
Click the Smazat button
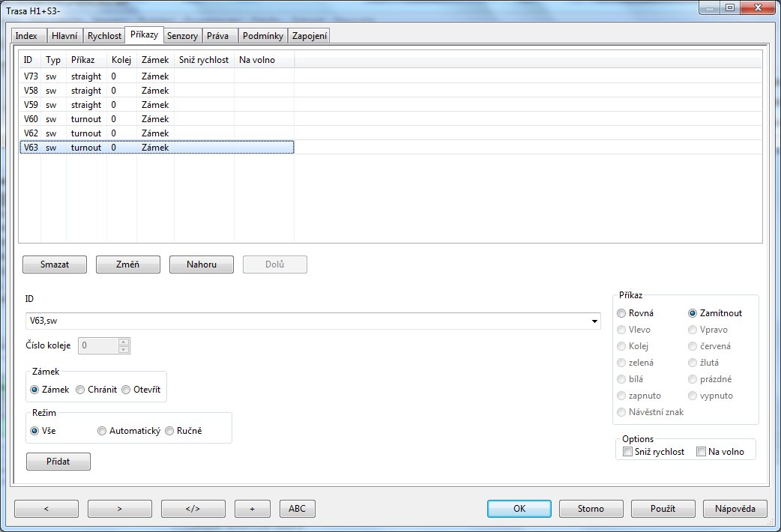[x=55, y=265]
